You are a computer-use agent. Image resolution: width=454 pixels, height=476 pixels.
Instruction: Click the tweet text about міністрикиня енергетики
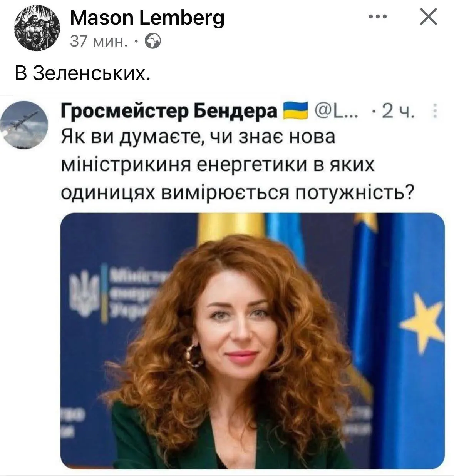(x=237, y=165)
